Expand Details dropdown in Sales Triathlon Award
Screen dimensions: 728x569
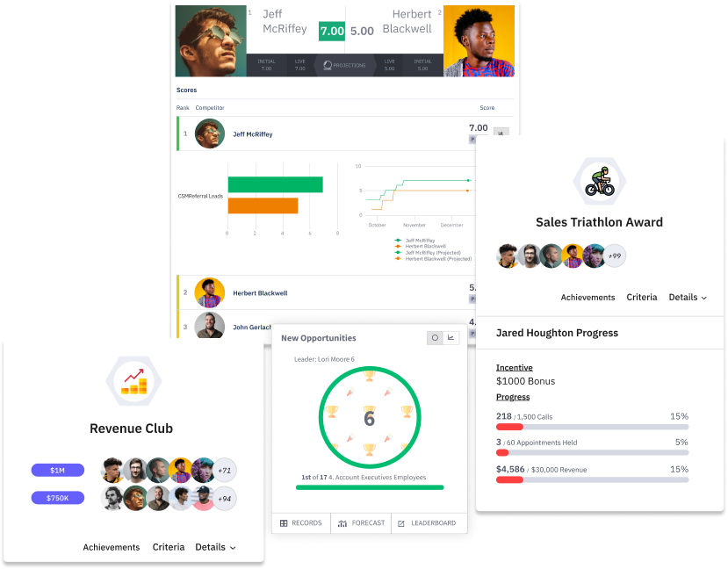pyautogui.click(x=688, y=298)
